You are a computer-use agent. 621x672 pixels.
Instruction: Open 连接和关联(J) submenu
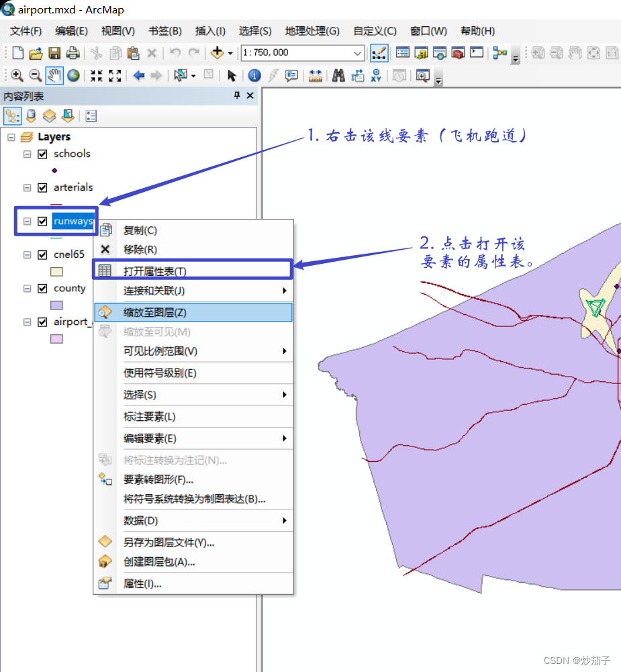193,291
